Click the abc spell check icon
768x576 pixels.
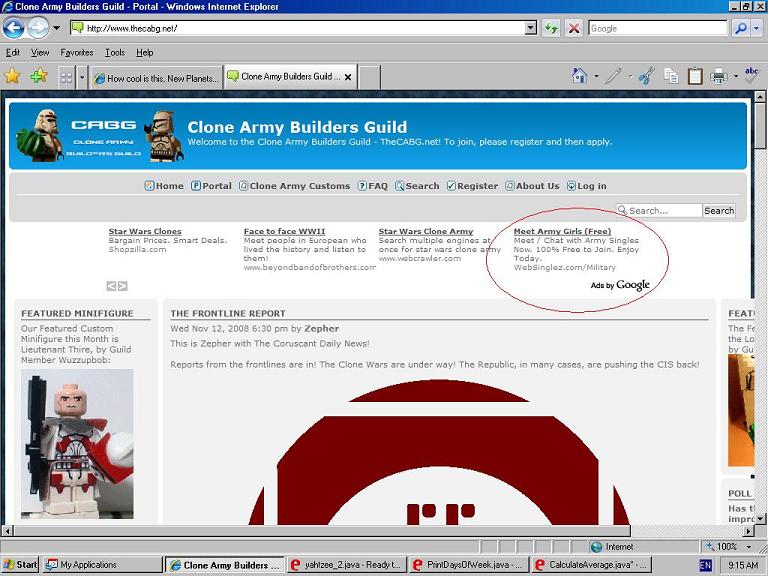tap(751, 75)
